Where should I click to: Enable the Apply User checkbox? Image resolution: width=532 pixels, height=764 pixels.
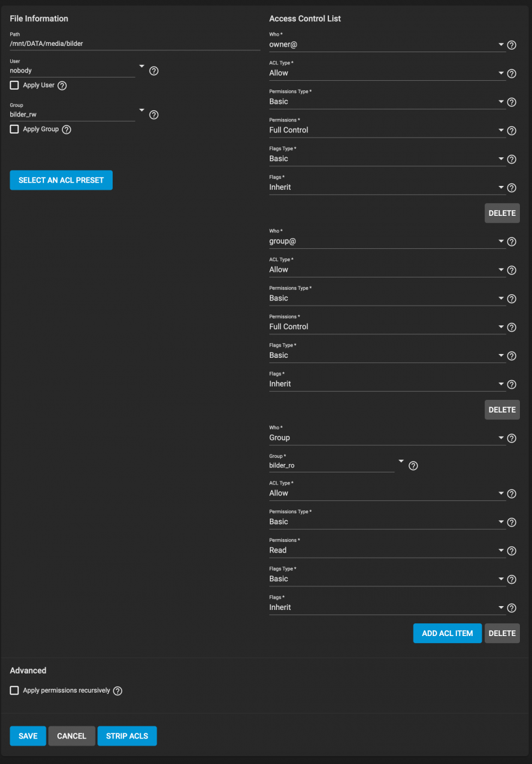coord(15,85)
